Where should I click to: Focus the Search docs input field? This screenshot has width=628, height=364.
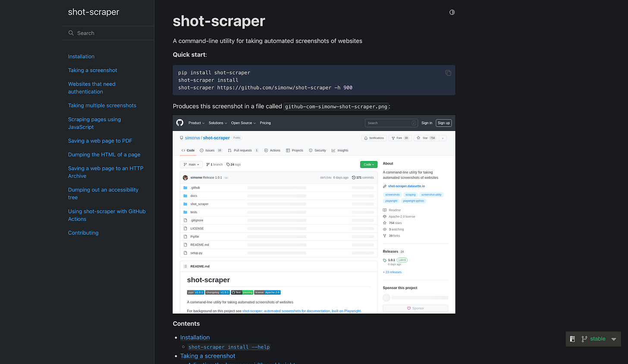pos(108,33)
